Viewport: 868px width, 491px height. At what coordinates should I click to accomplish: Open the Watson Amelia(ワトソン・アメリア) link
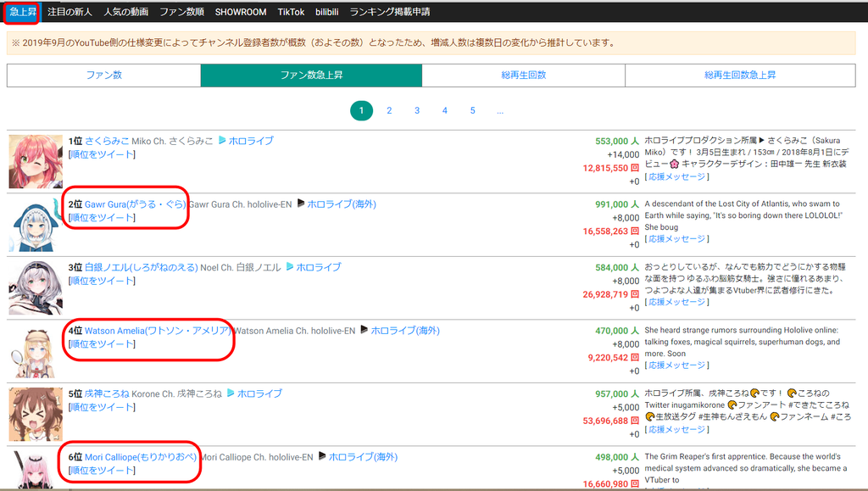click(x=158, y=331)
